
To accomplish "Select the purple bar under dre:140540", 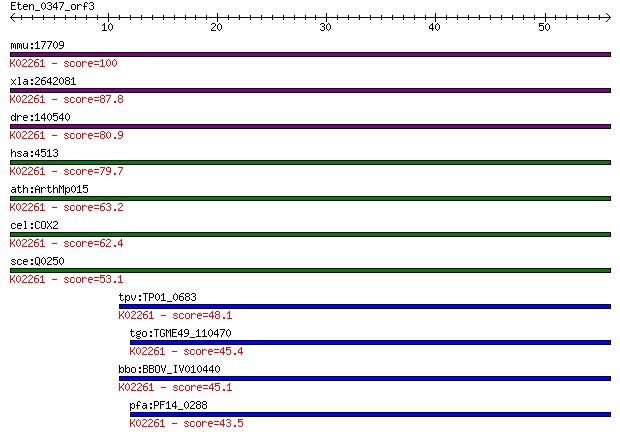I will tap(310, 127).
